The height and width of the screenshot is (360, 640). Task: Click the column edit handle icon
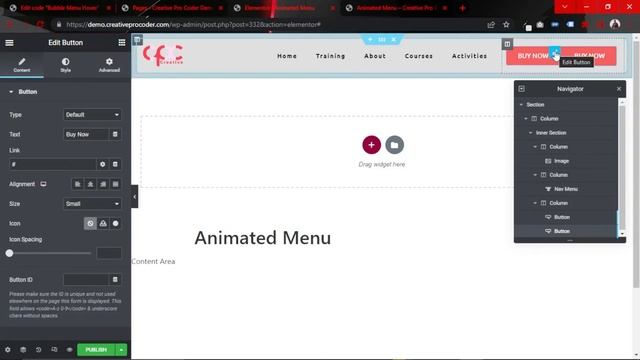pos(507,44)
